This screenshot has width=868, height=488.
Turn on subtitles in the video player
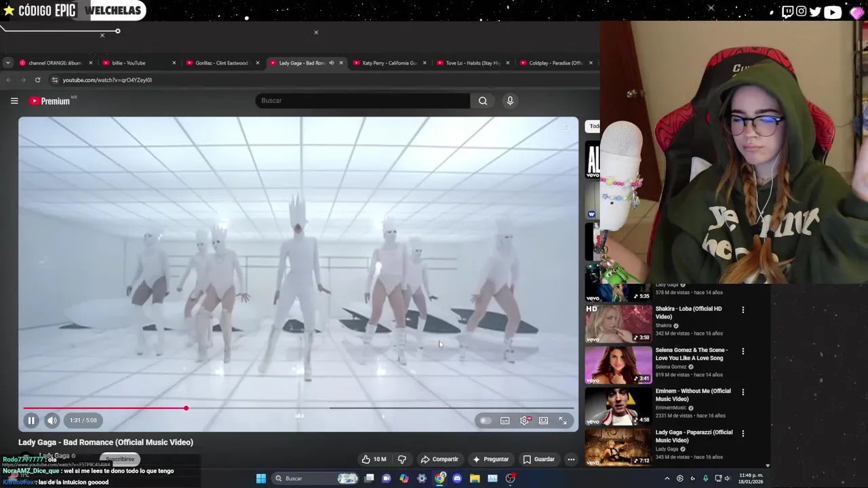click(505, 421)
